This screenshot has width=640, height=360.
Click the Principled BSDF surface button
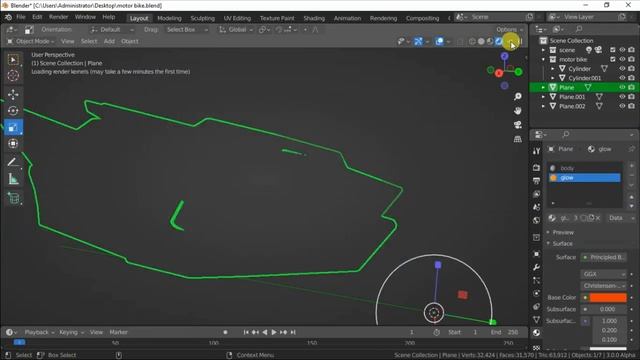coord(603,257)
